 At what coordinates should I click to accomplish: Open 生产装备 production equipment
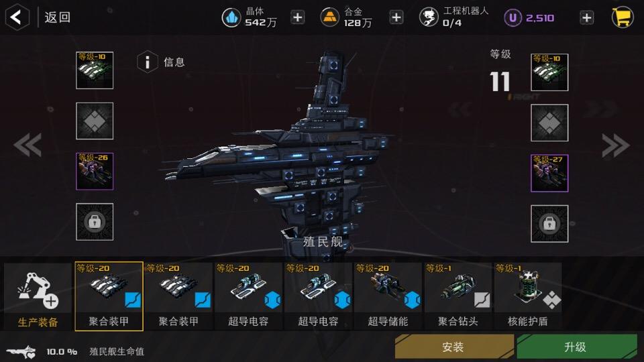click(x=38, y=296)
